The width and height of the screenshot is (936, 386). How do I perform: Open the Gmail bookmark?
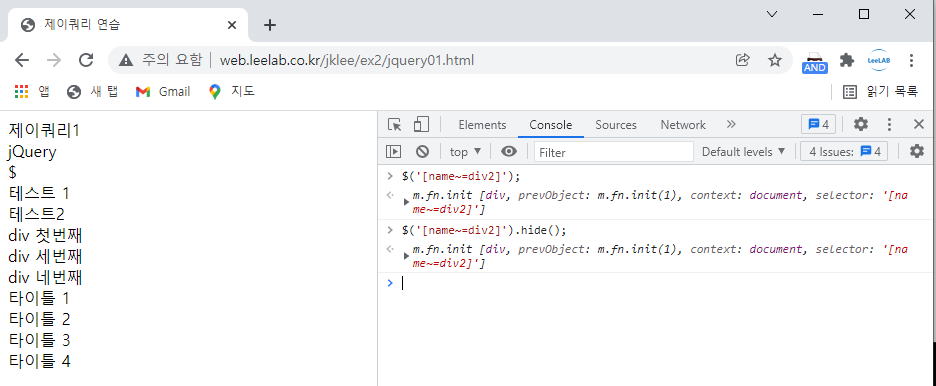point(163,91)
